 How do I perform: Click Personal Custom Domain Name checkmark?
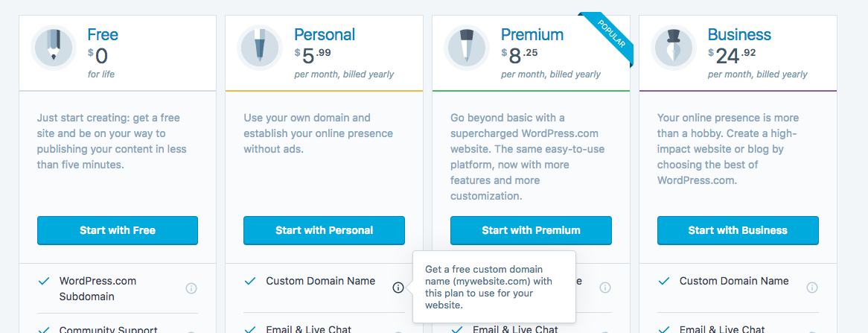pos(250,282)
